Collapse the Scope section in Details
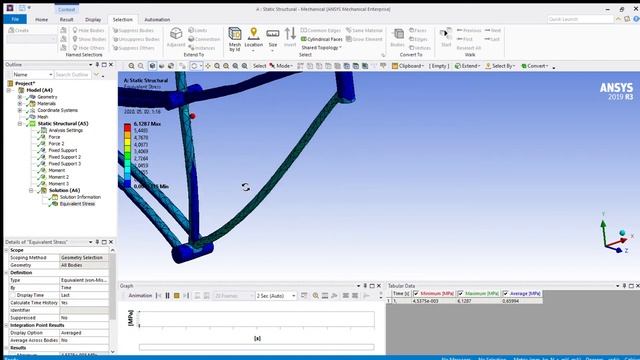640x360 pixels. (7, 250)
